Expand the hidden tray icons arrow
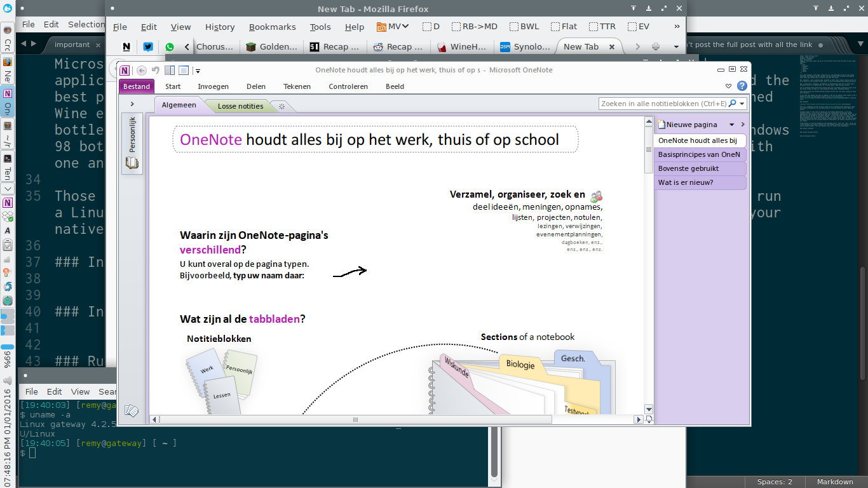868x488 pixels. click(x=8, y=189)
